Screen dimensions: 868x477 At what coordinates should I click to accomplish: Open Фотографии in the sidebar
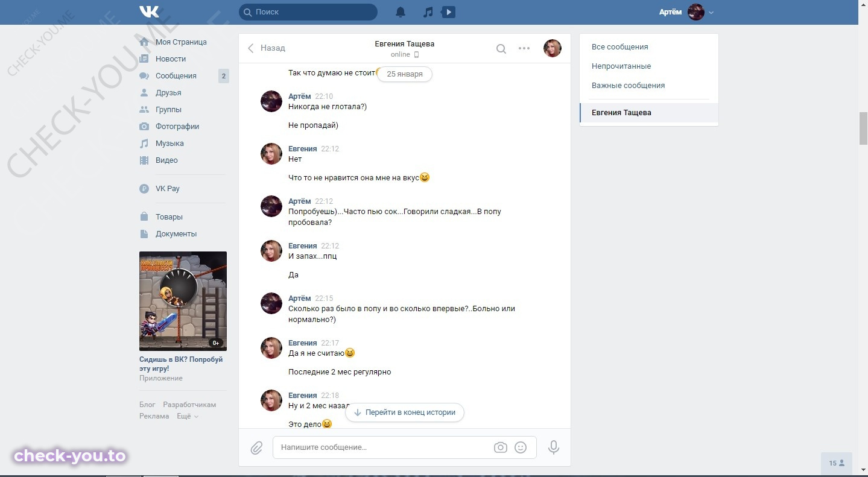pos(177,127)
